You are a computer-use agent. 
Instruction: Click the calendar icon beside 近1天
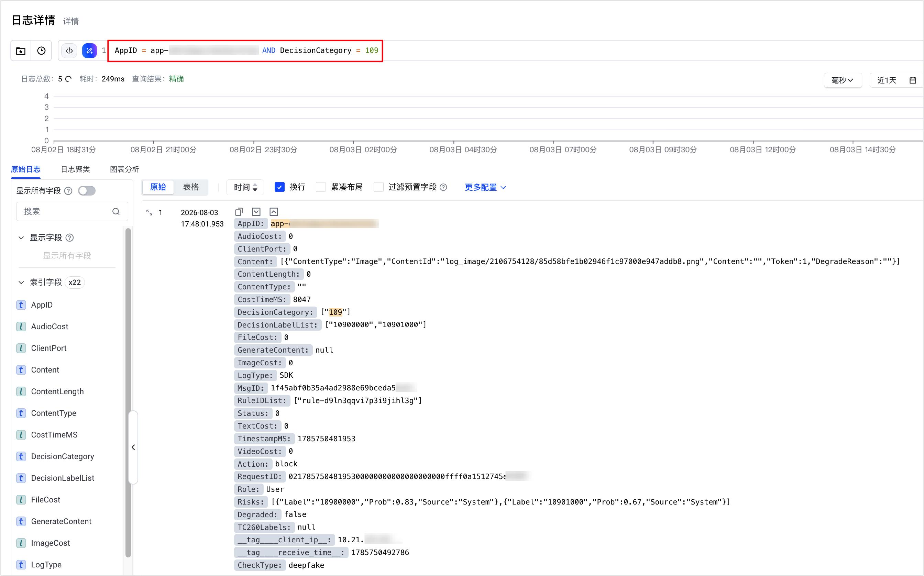click(x=913, y=80)
